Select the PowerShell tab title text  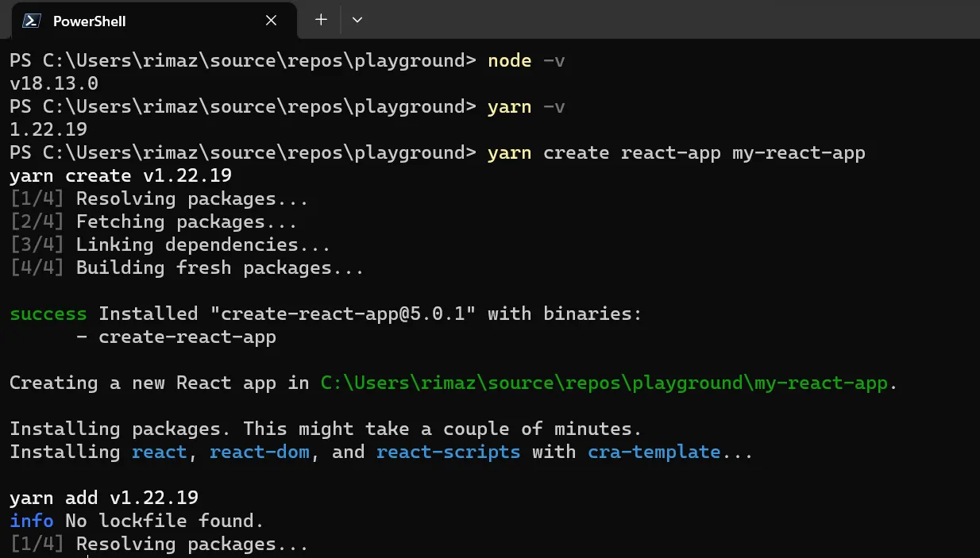coord(88,21)
